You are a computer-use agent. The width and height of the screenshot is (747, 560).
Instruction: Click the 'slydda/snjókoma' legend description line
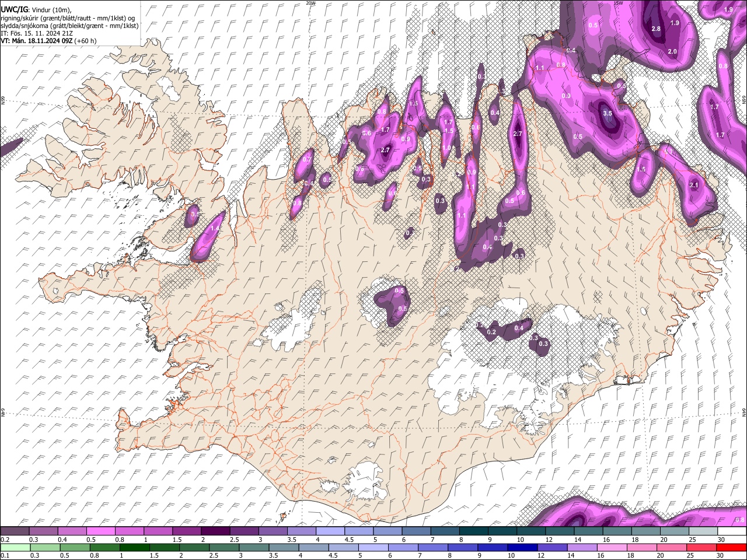coord(69,26)
